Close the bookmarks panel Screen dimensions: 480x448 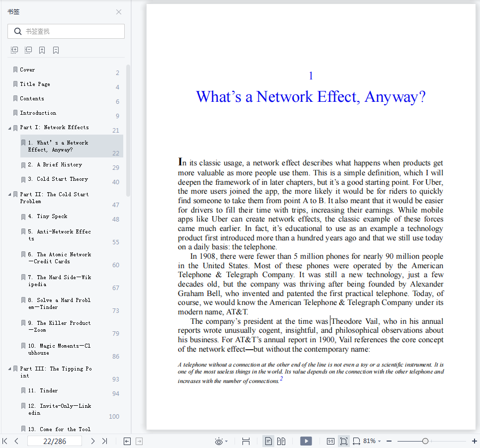point(119,12)
